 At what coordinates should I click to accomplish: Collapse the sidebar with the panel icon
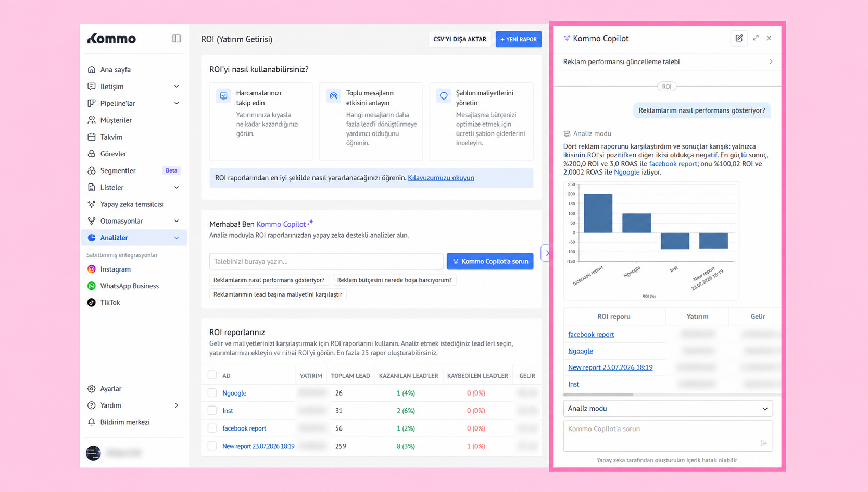pos(177,39)
